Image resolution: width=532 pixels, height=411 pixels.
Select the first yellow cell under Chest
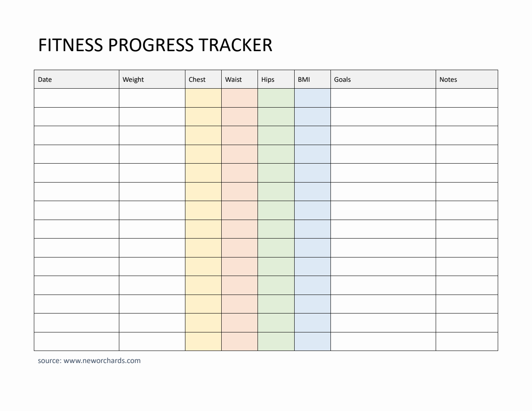(x=203, y=98)
